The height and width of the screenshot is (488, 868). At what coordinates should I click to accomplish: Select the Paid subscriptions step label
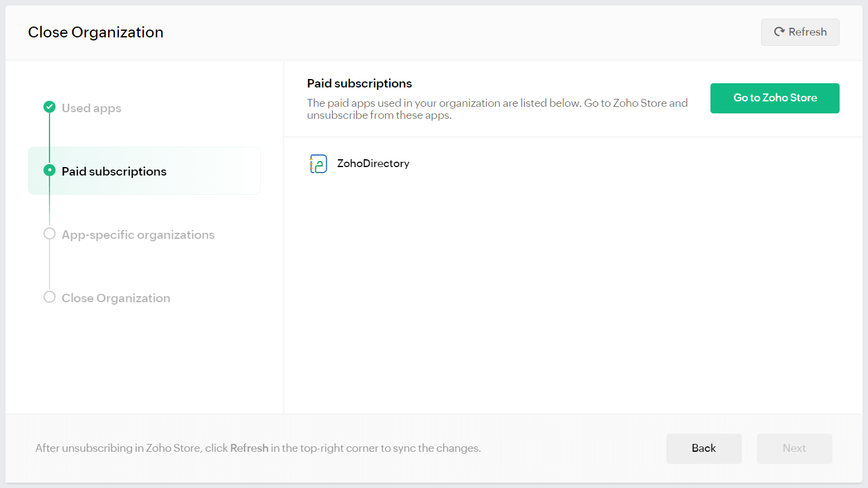tap(114, 171)
